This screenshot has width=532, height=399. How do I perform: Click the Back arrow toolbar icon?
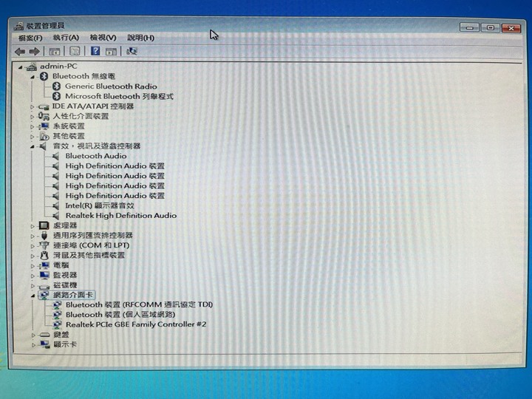(20, 52)
